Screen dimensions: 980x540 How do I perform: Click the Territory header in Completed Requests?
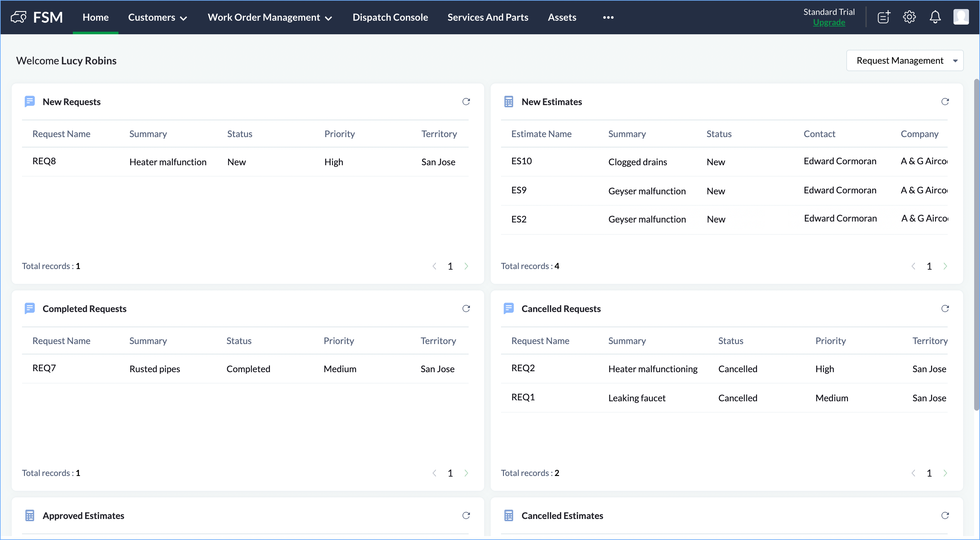click(x=438, y=341)
